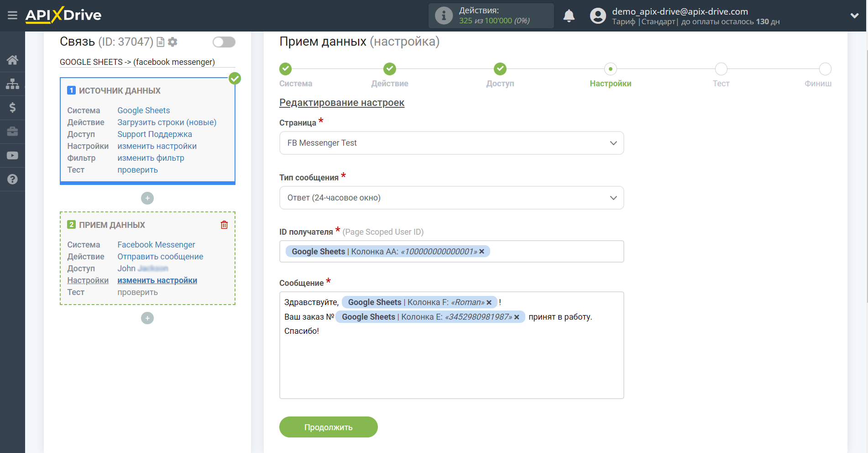Click the ИСТОЧНИК ДАННЫХ block header
The width and height of the screenshot is (868, 453).
pos(120,91)
